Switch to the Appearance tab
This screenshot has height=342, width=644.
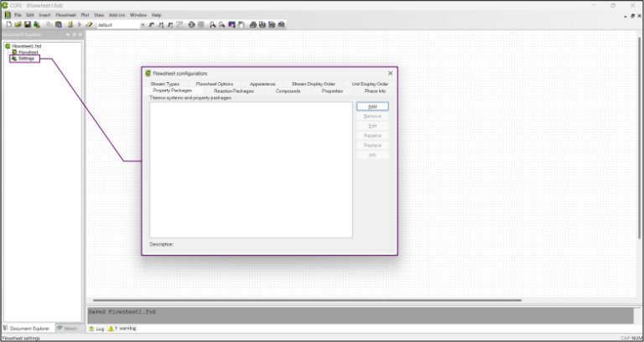click(262, 84)
